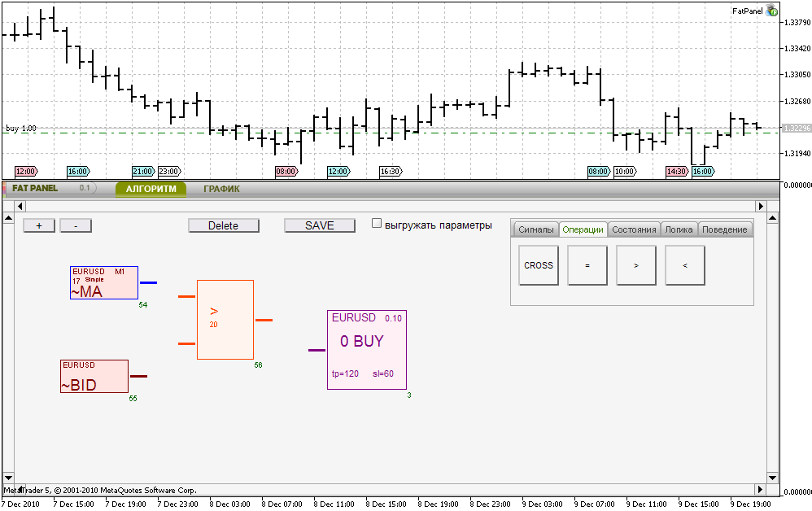Open the Поведение tab
Screen dimensions: 812x511
tap(724, 229)
